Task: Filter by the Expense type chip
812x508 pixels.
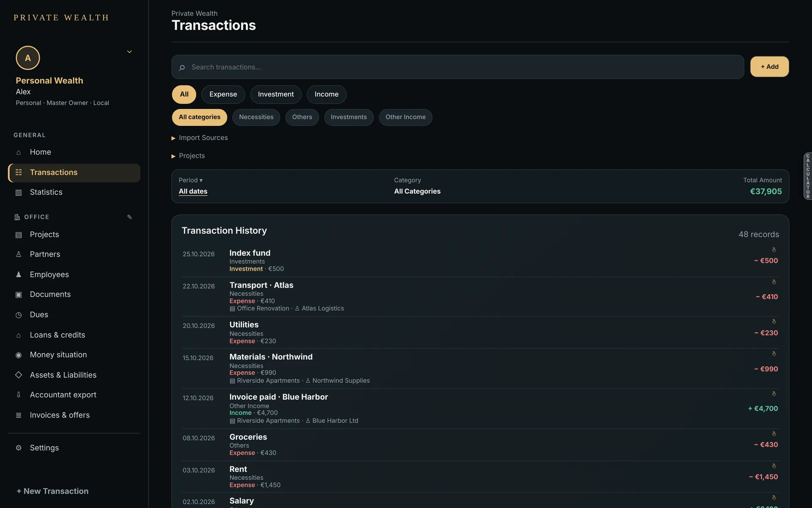Action: (x=223, y=94)
